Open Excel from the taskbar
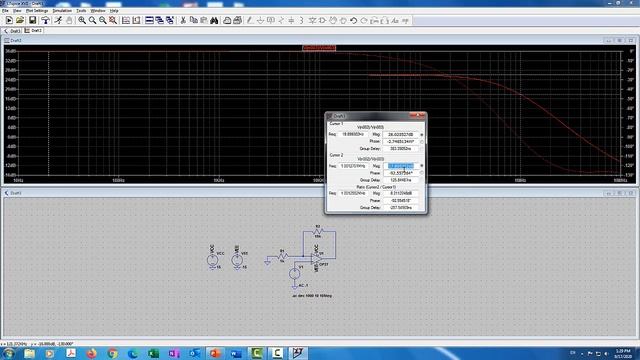The image size is (640, 360). 154,353
